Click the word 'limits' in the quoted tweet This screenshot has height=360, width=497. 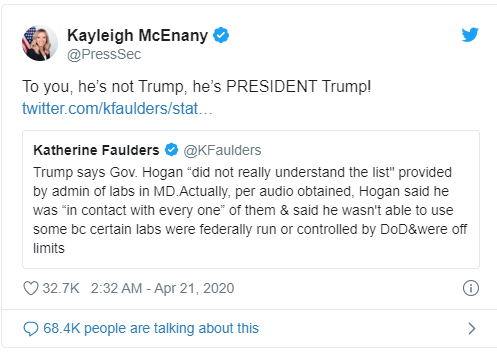coord(49,248)
